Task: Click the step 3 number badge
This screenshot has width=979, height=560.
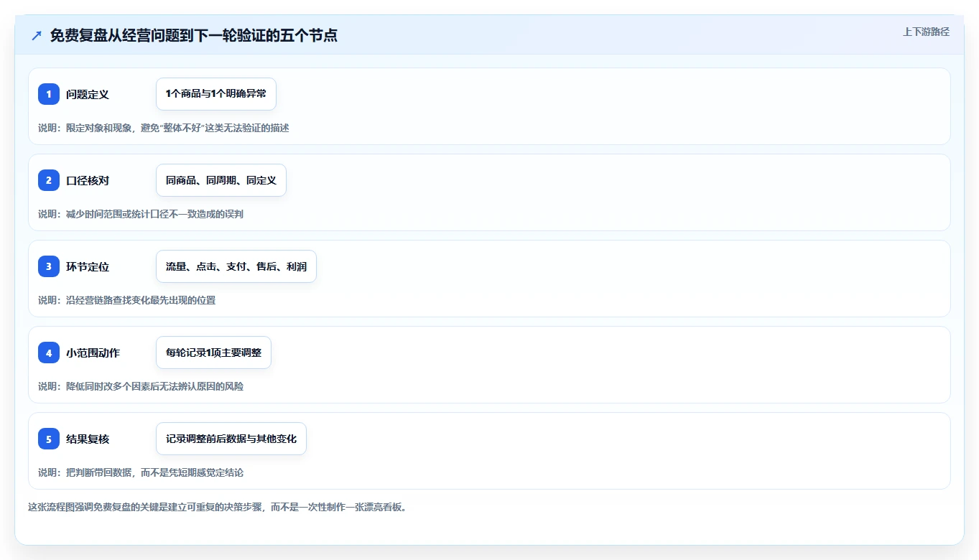Action: 49,266
